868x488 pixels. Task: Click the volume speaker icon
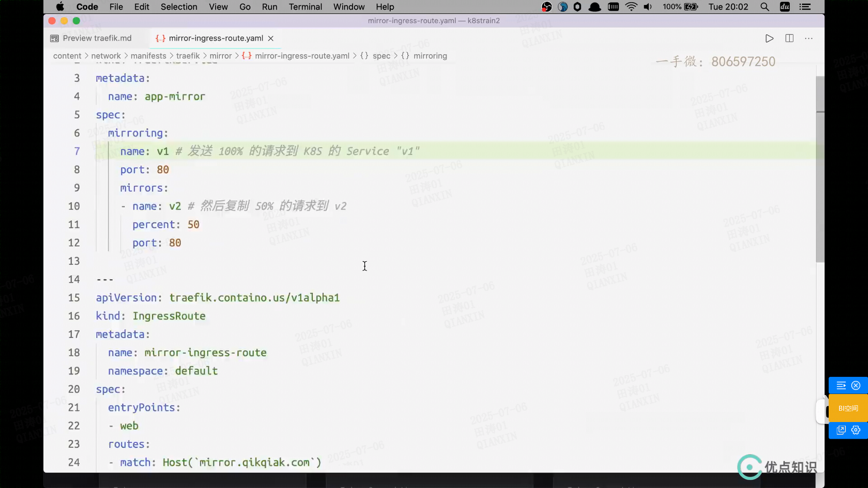coord(648,7)
